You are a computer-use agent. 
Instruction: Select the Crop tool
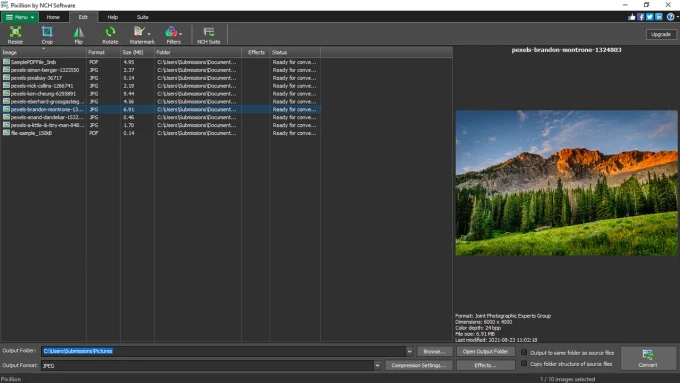click(x=47, y=35)
